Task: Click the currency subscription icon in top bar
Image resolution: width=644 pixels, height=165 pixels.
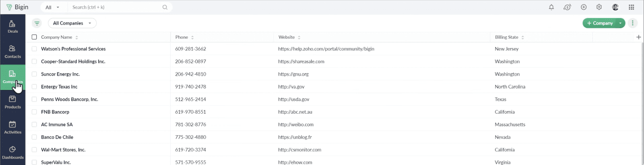Action: (567, 7)
